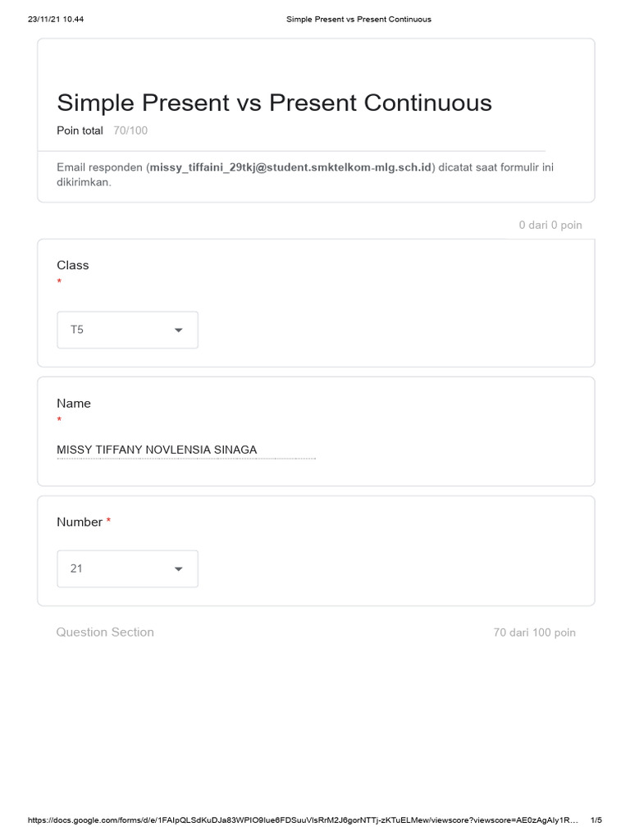Image resolution: width=630 pixels, height=840 pixels.
Task: Click the 1/5 page indicator in the footer
Action: pos(596,820)
